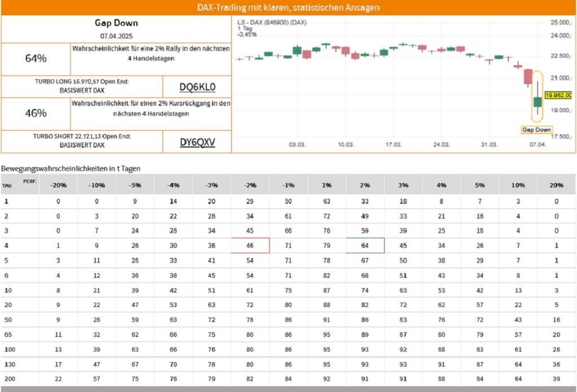Click the red-bordered 46 cell in row 4

(x=250, y=245)
